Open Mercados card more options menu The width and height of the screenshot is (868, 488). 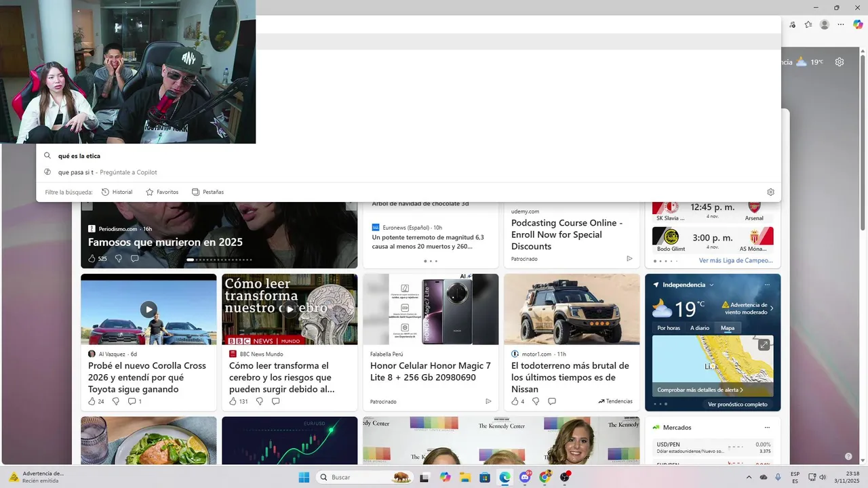(x=767, y=428)
